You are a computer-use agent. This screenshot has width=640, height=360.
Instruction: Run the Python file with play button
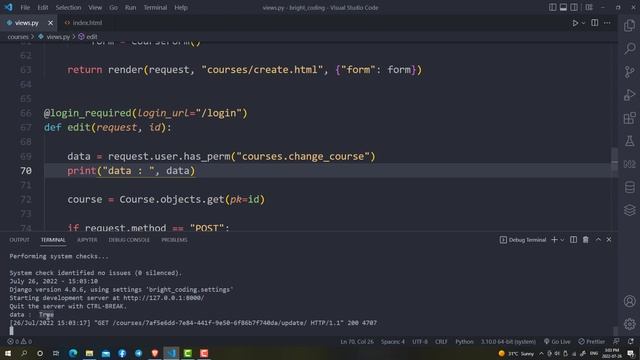coord(575,23)
